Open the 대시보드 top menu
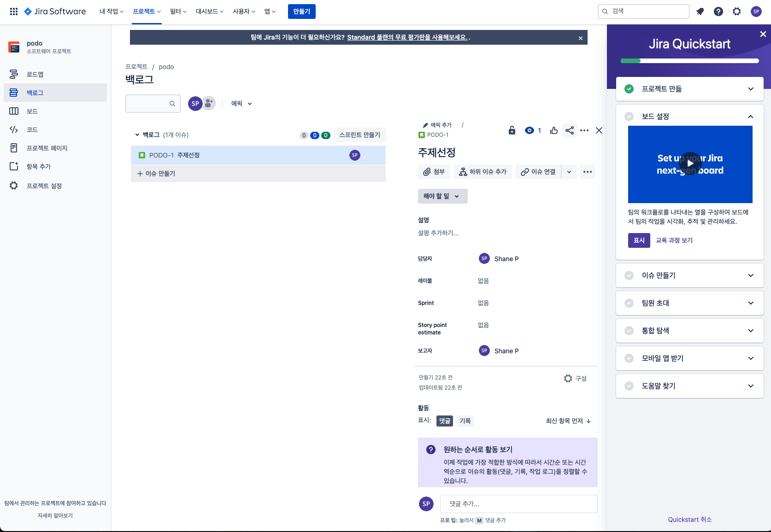 (x=210, y=12)
